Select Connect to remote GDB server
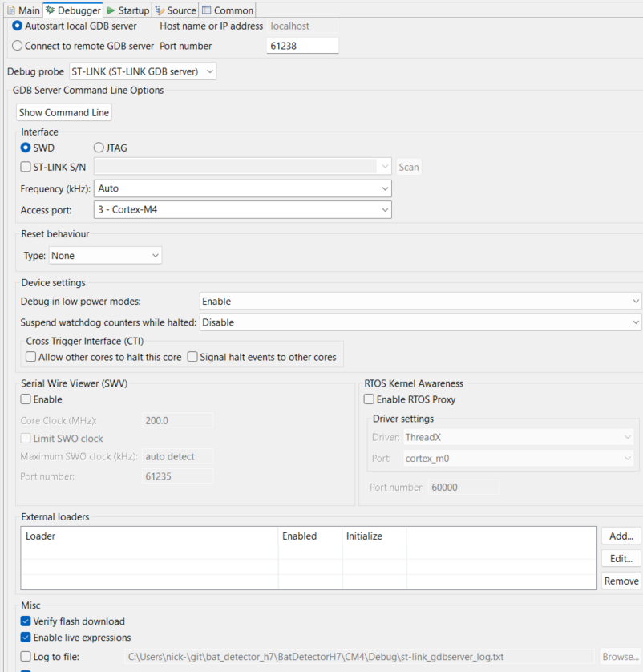The height and width of the screenshot is (672, 643). point(18,46)
